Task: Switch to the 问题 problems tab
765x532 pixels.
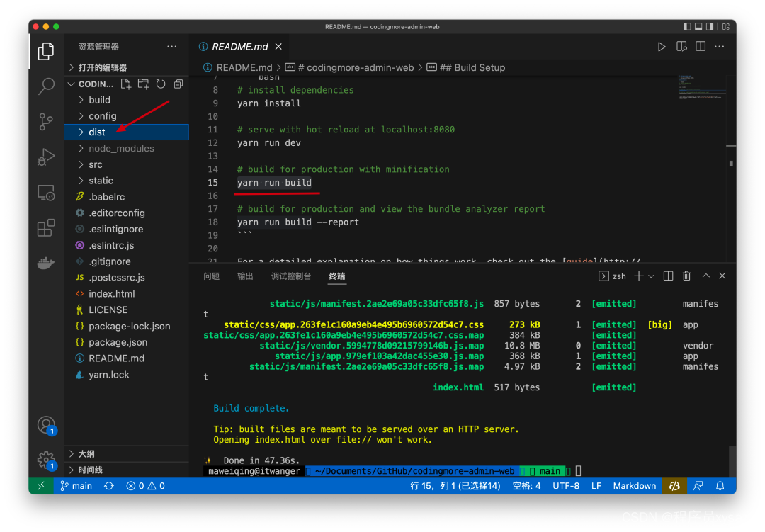Action: pos(211,276)
